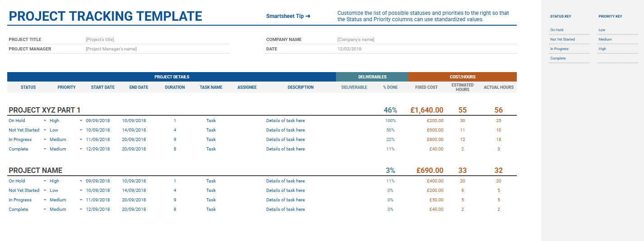This screenshot has width=644, height=241.
Task: Click the date cell showing 12/03/2018
Action: tap(349, 49)
